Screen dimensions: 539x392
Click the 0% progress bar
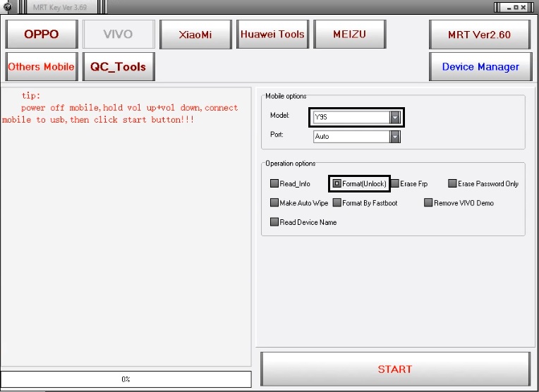pyautogui.click(x=126, y=379)
